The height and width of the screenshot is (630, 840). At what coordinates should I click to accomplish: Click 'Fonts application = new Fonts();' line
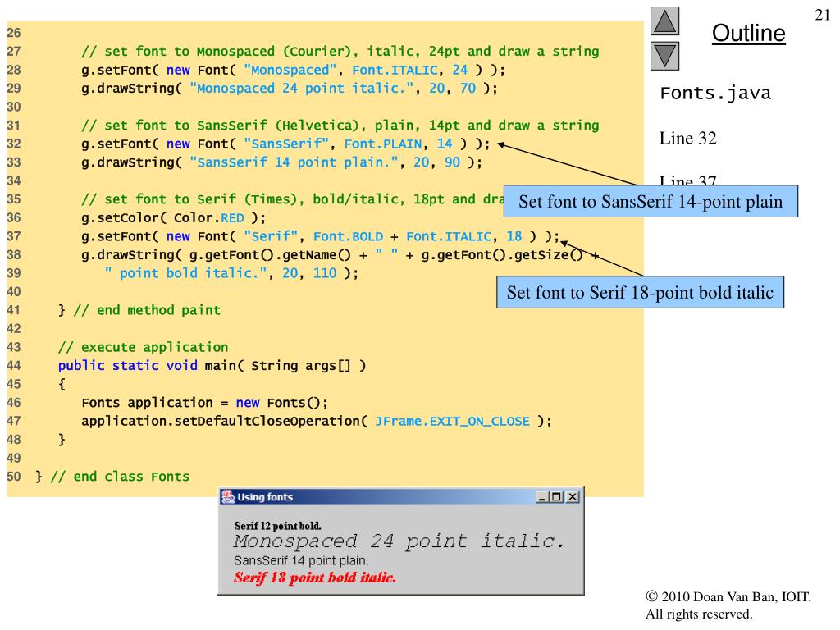click(204, 403)
